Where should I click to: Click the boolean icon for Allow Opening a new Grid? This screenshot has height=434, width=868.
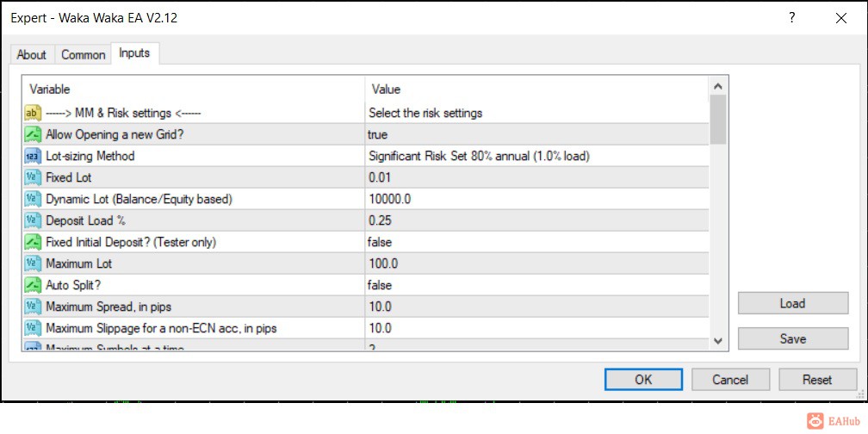pyautogui.click(x=34, y=134)
